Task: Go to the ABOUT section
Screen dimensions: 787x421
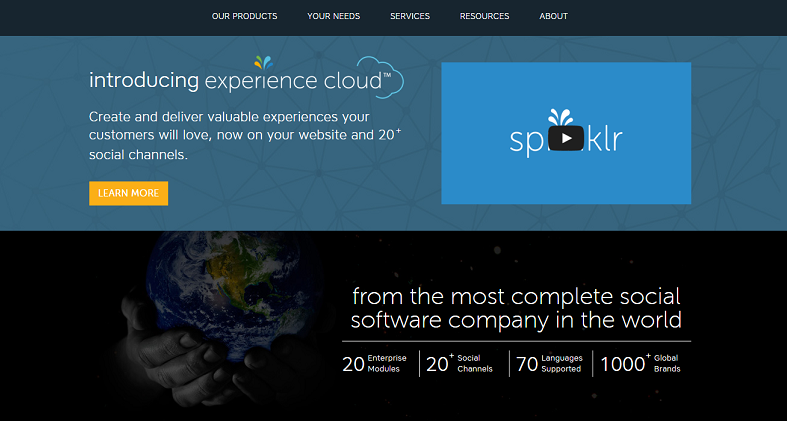Action: (554, 16)
